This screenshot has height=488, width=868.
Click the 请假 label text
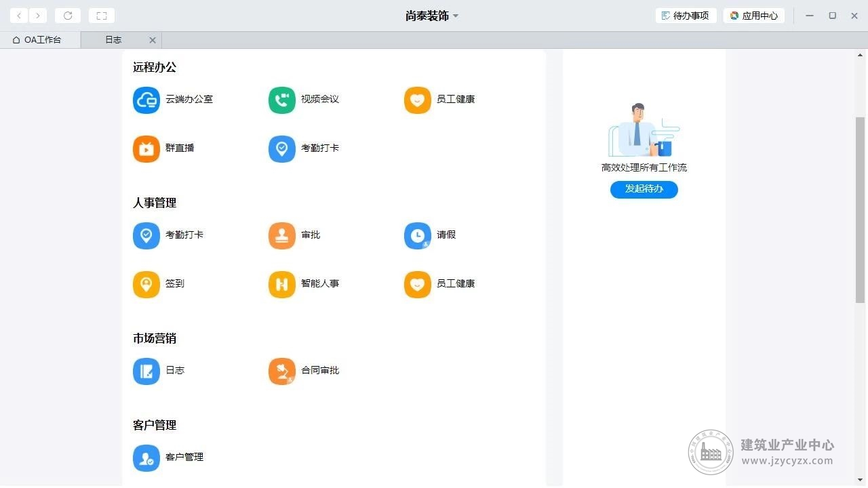click(446, 235)
